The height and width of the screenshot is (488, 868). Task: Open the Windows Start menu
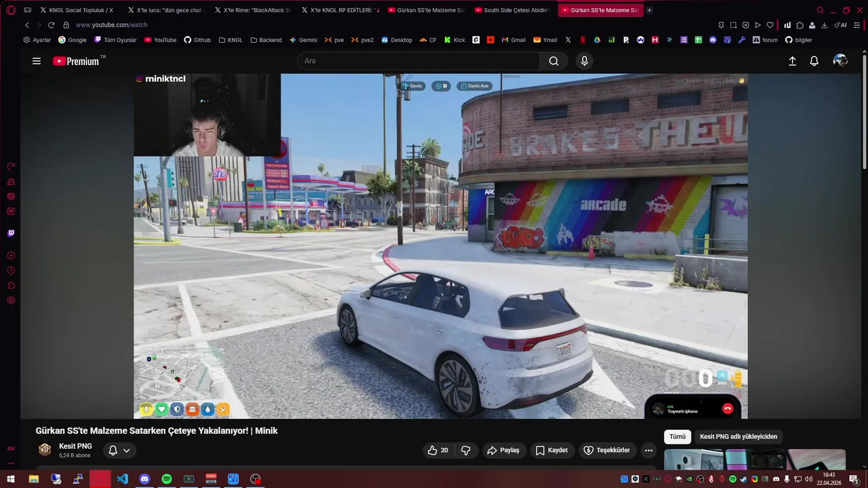click(11, 479)
